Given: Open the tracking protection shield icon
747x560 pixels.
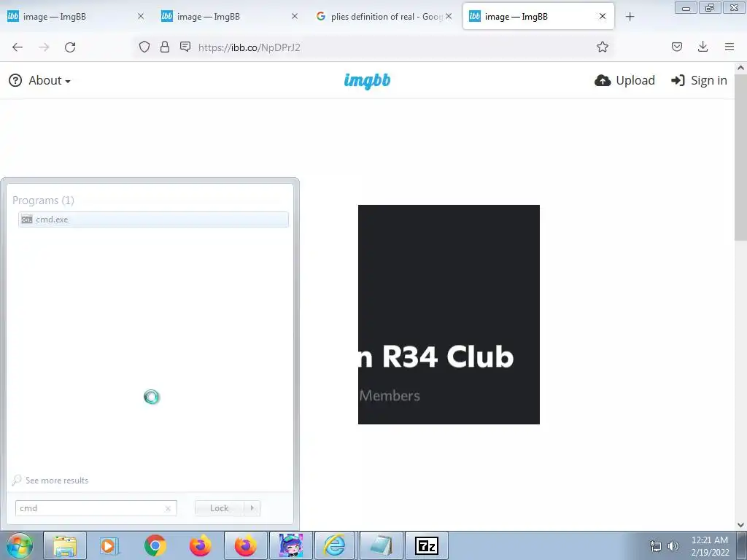Looking at the screenshot, I should tap(144, 47).
